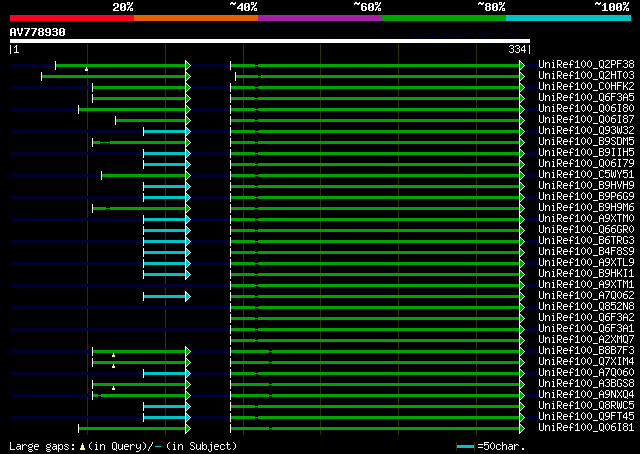Click the white query sequence bar
Viewport: 640px width, 454px height.
click(268, 41)
